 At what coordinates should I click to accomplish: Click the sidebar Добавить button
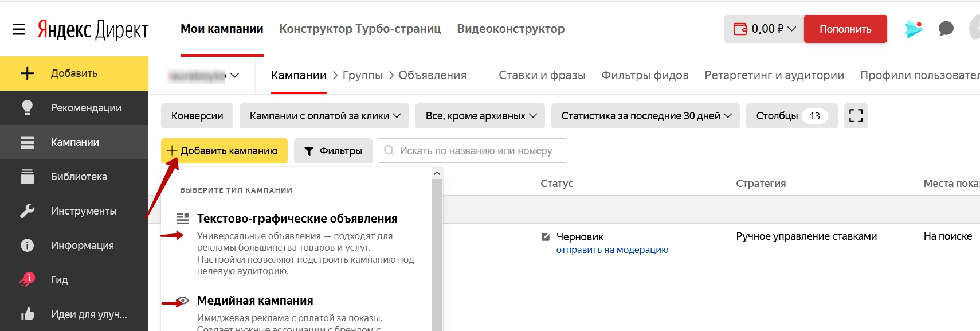[74, 73]
